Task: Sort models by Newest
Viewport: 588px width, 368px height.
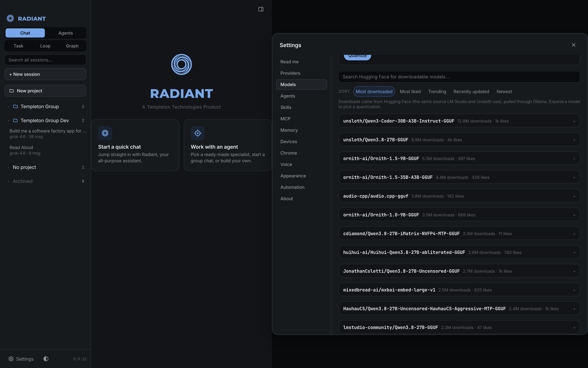Action: tap(504, 91)
